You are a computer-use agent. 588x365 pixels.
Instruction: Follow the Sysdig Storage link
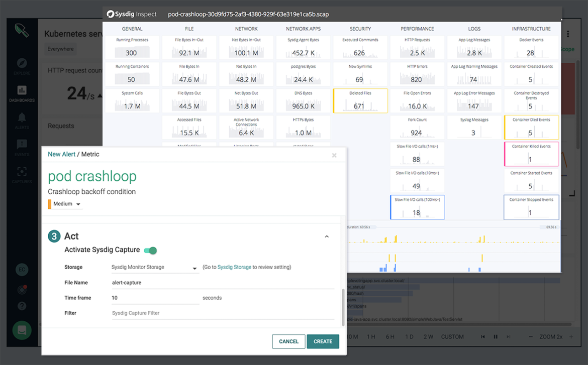pos(234,267)
